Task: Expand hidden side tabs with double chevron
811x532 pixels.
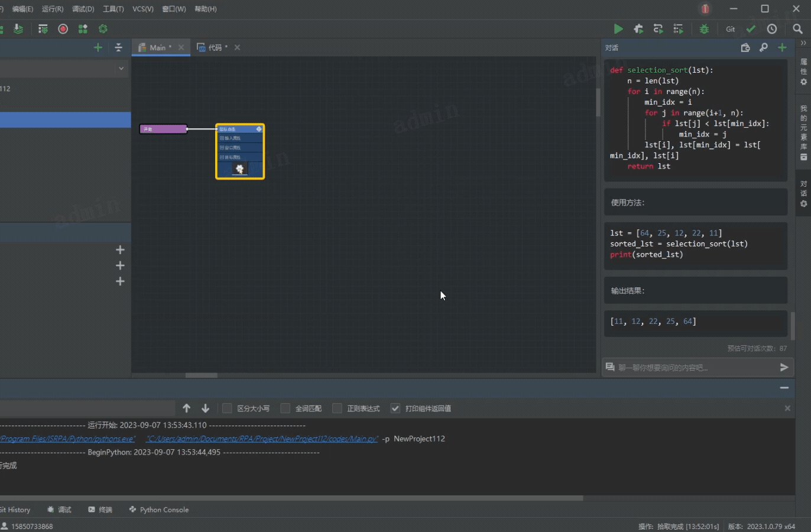Action: click(803, 43)
